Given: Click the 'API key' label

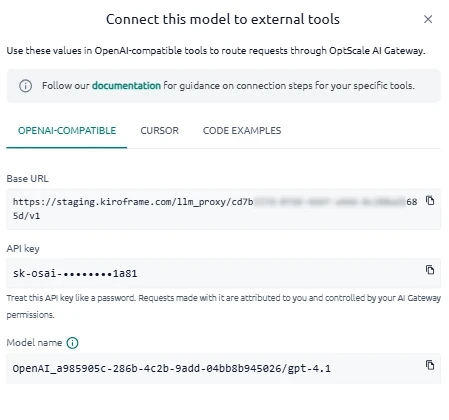Looking at the screenshot, I should pyautogui.click(x=23, y=249).
